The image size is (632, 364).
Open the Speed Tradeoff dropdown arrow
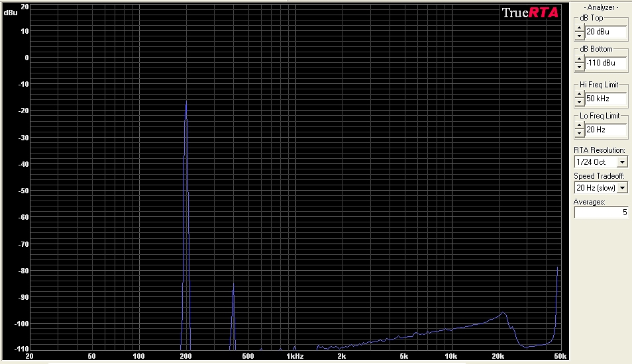622,188
